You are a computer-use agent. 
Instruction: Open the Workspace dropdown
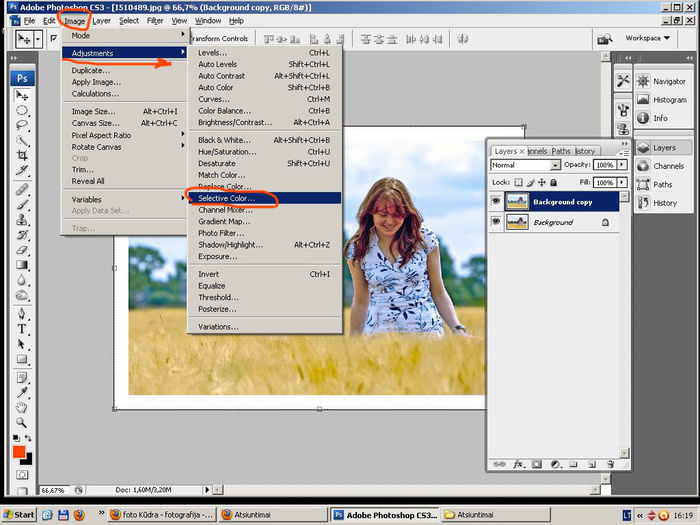(x=648, y=38)
